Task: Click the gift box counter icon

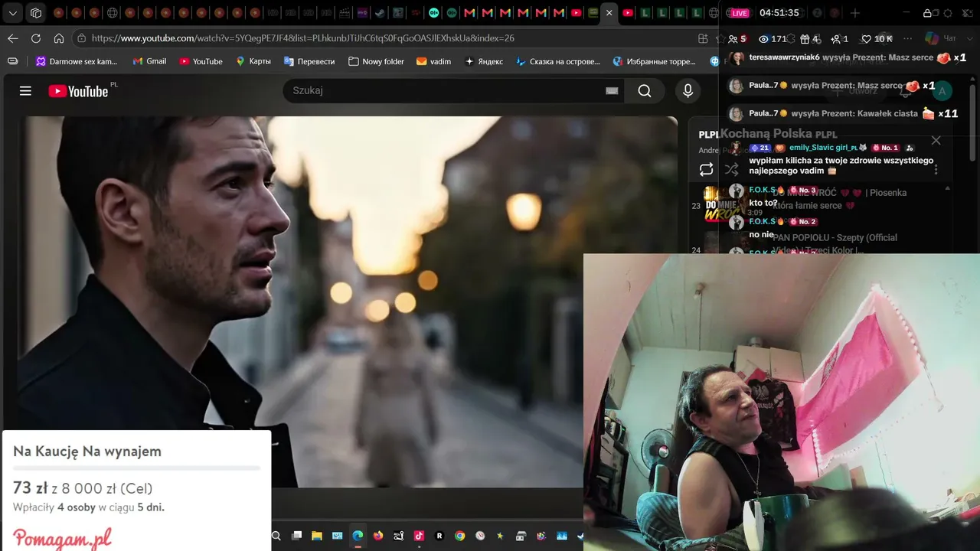Action: [x=805, y=39]
